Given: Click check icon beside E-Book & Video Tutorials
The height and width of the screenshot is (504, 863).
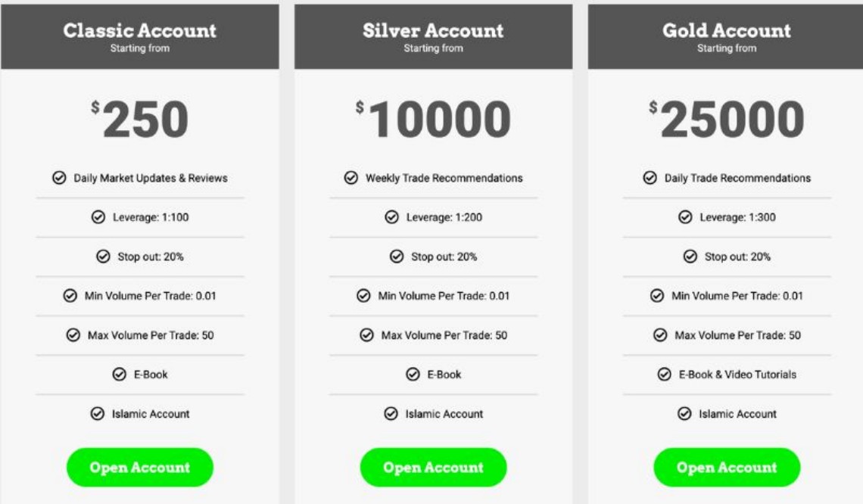Looking at the screenshot, I should 665,375.
